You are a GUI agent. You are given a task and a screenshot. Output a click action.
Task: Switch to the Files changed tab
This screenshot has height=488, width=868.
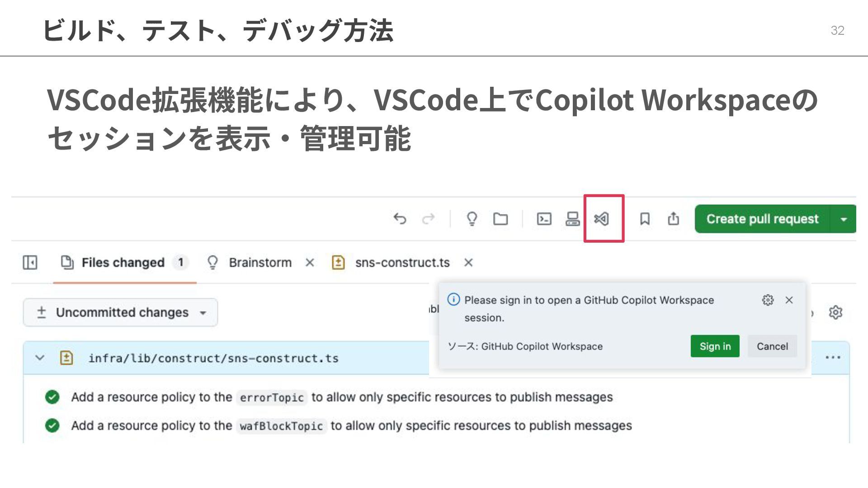click(x=123, y=263)
